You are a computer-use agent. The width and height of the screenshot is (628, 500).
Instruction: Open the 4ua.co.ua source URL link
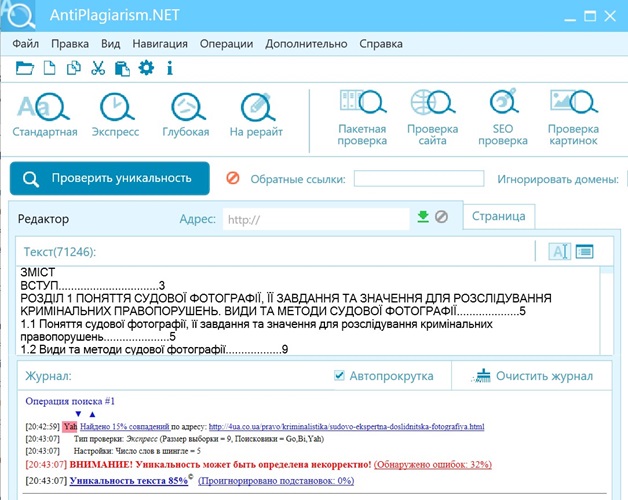point(346,426)
